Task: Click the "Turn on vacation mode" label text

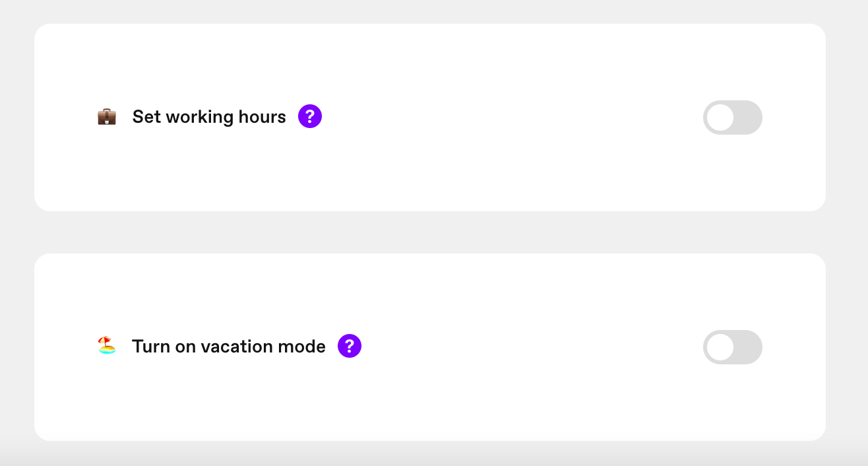Action: [x=229, y=346]
